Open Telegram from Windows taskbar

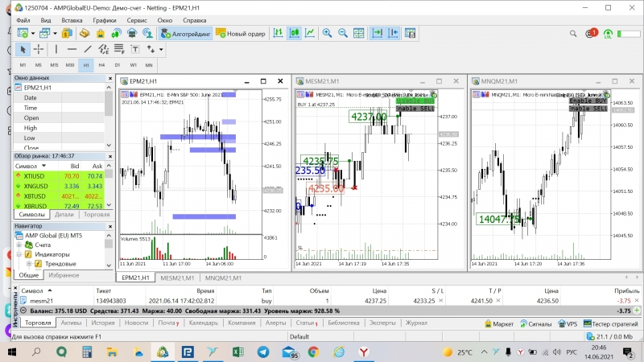point(263,352)
